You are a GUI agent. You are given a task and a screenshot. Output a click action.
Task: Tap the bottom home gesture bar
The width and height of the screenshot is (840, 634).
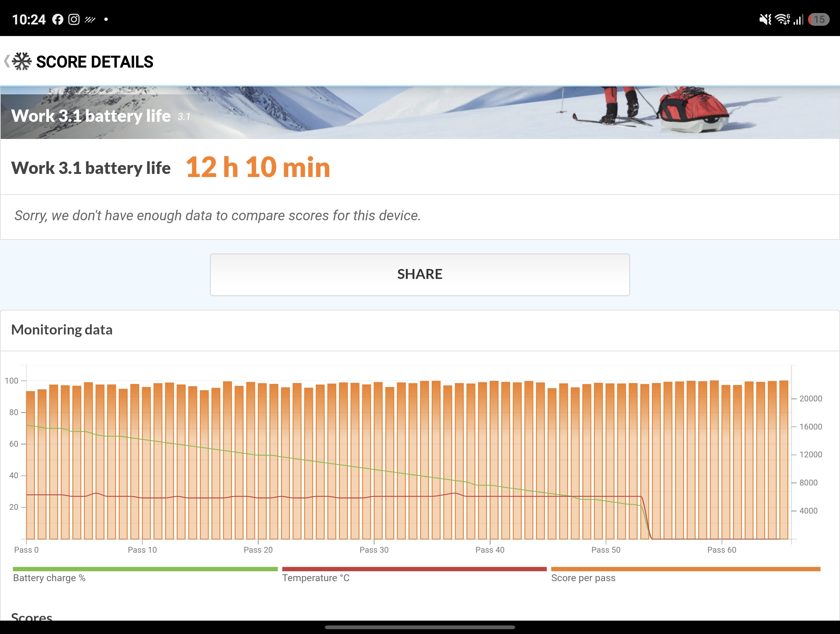click(x=420, y=627)
